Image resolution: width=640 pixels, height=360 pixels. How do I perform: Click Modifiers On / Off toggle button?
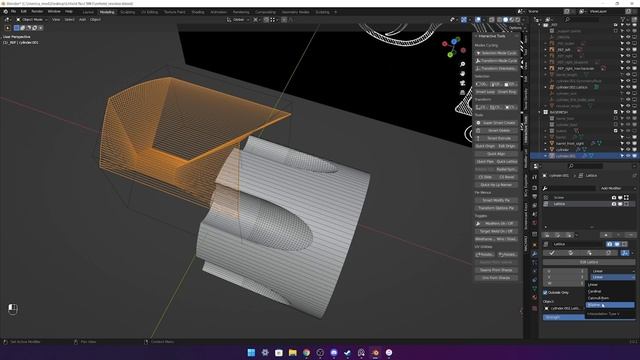click(496, 224)
